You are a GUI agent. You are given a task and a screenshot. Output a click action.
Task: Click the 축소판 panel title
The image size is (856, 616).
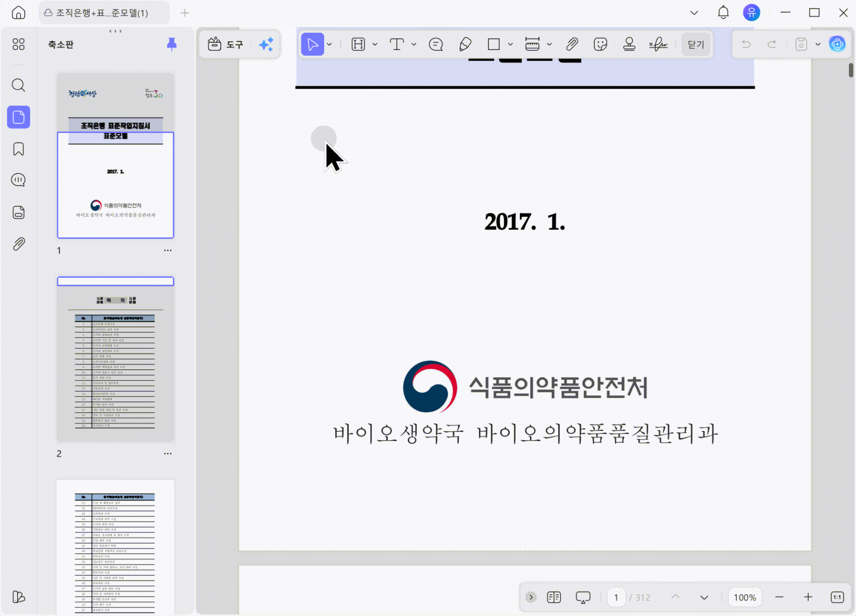pyautogui.click(x=61, y=44)
